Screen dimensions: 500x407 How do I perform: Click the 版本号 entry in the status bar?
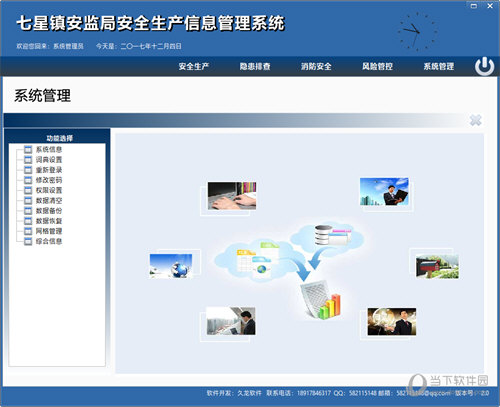[x=472, y=393]
